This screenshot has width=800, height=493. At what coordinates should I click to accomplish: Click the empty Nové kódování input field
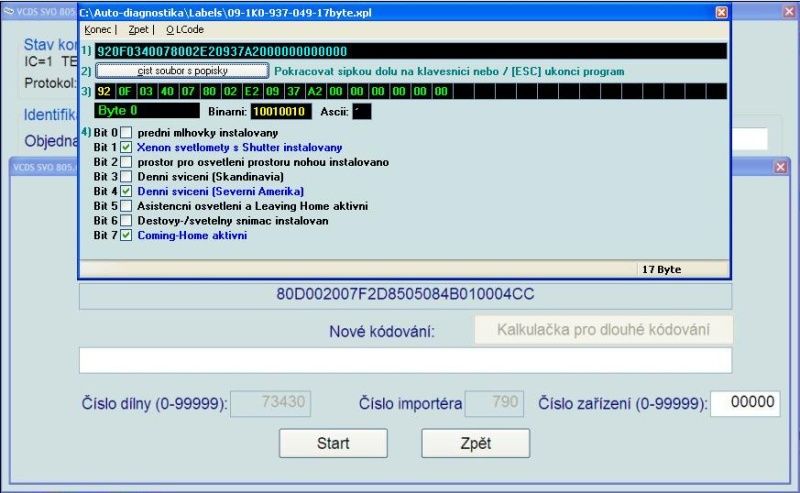pyautogui.click(x=405, y=360)
